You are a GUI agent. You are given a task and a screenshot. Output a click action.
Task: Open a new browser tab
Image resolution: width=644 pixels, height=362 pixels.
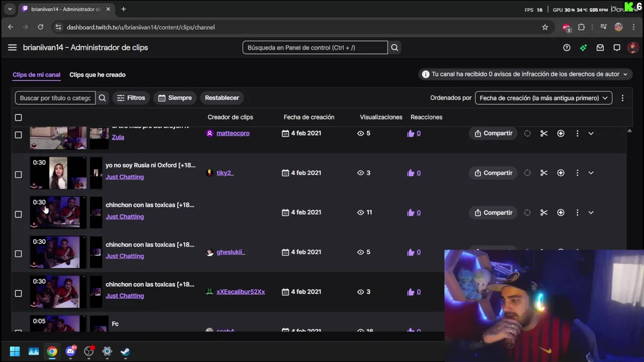(123, 9)
